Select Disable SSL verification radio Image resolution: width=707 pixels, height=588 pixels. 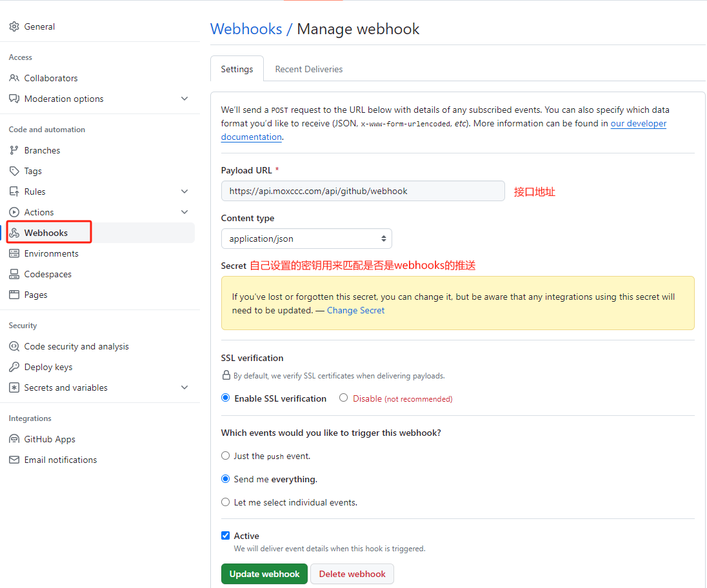pos(344,398)
